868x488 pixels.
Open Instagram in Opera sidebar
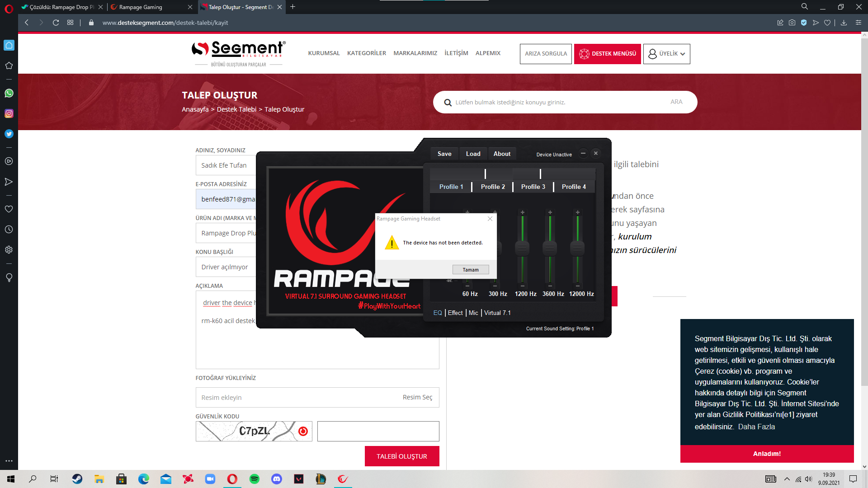(x=9, y=113)
